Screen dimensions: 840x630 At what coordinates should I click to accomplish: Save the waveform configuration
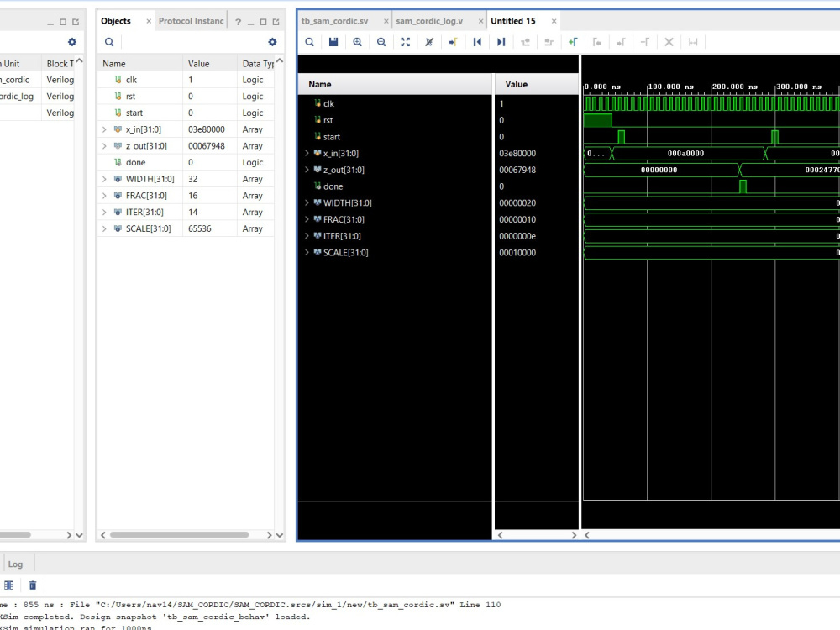coord(333,42)
